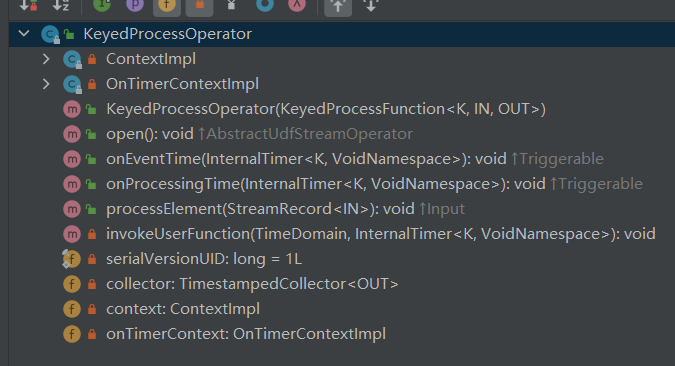Select the open() method entry
The height and width of the screenshot is (366, 675).
click(259, 134)
